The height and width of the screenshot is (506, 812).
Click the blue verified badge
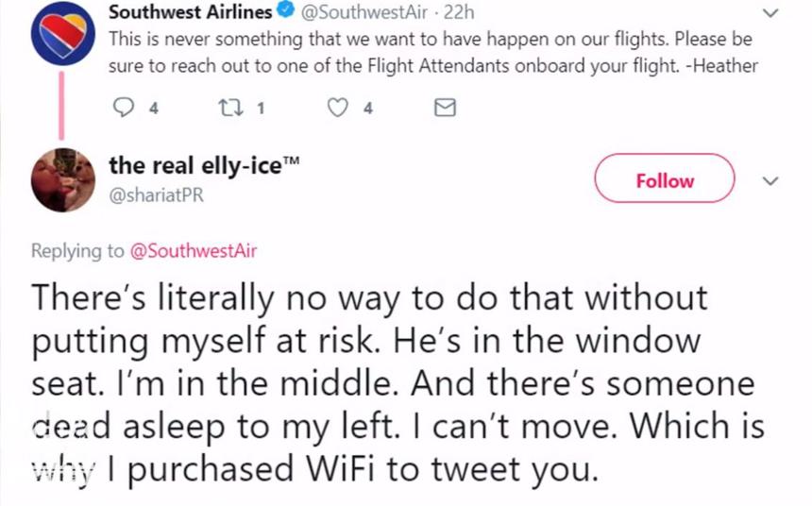coord(288,13)
